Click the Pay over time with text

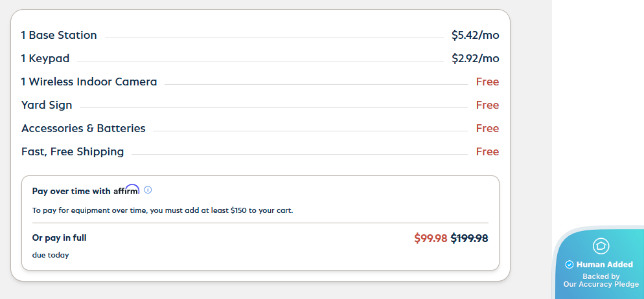pyautogui.click(x=71, y=192)
